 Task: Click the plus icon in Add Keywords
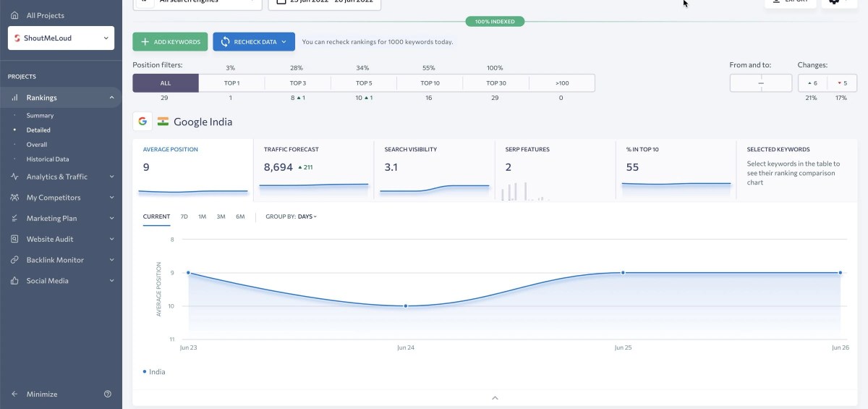coord(145,42)
